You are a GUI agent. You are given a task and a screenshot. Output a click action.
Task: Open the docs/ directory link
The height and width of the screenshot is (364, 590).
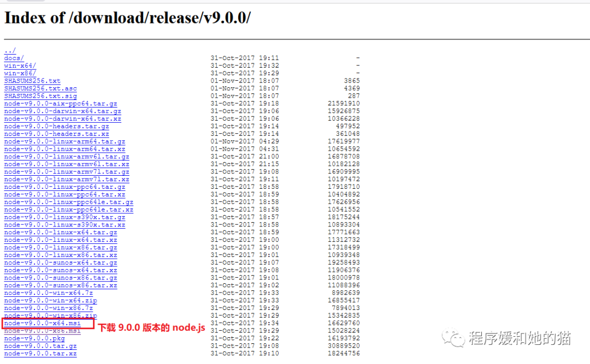pos(14,58)
